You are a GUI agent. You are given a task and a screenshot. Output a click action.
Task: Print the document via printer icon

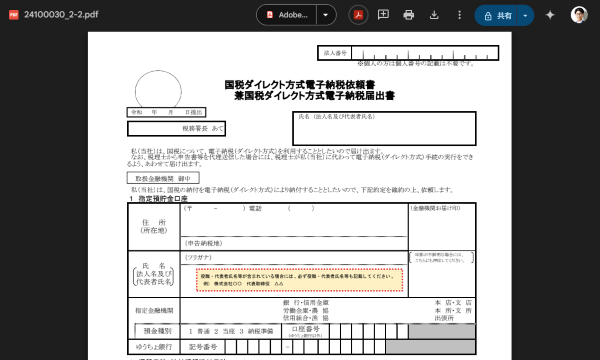coord(408,15)
